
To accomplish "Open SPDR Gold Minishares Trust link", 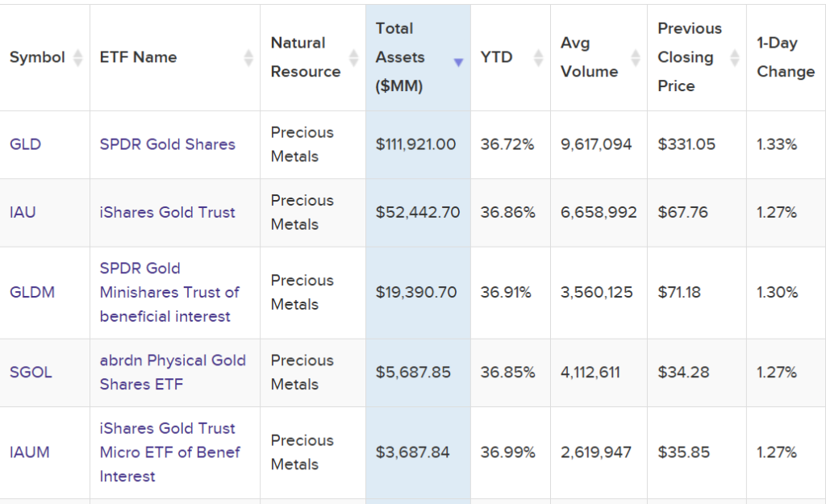I will click(x=169, y=292).
